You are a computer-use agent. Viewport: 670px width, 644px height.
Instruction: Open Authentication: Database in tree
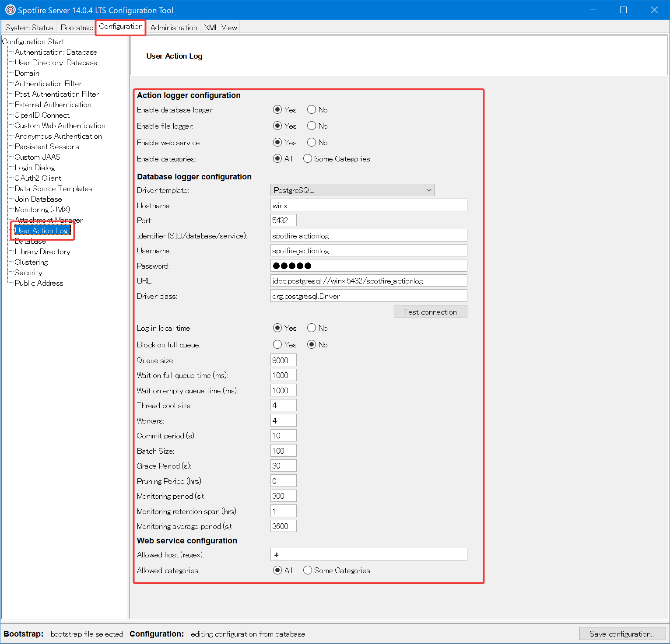(x=56, y=52)
